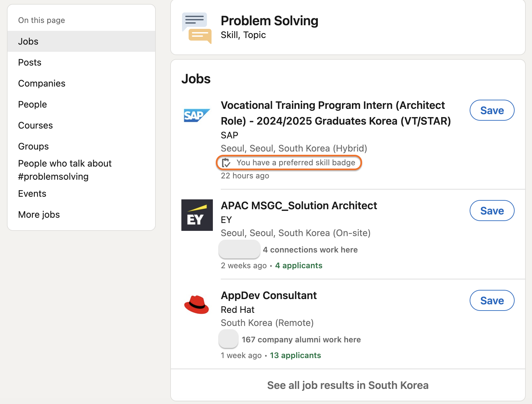532x404 pixels.
Task: Click the 'On this page' sidebar heading
Action: pos(42,20)
